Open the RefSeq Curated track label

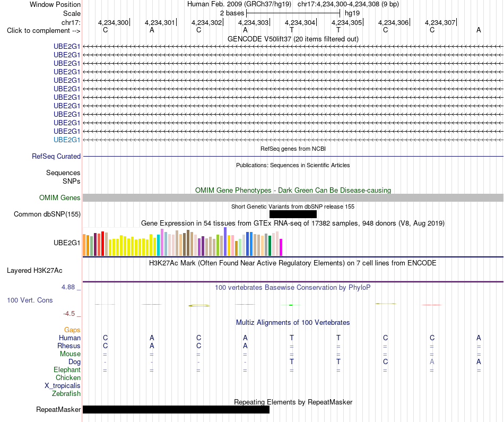(56, 156)
